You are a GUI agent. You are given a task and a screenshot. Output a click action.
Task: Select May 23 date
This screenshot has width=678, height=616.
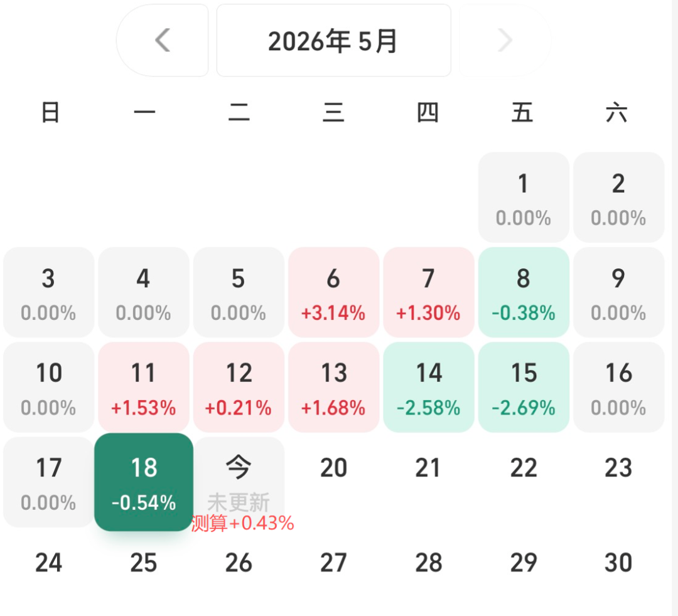(x=619, y=468)
